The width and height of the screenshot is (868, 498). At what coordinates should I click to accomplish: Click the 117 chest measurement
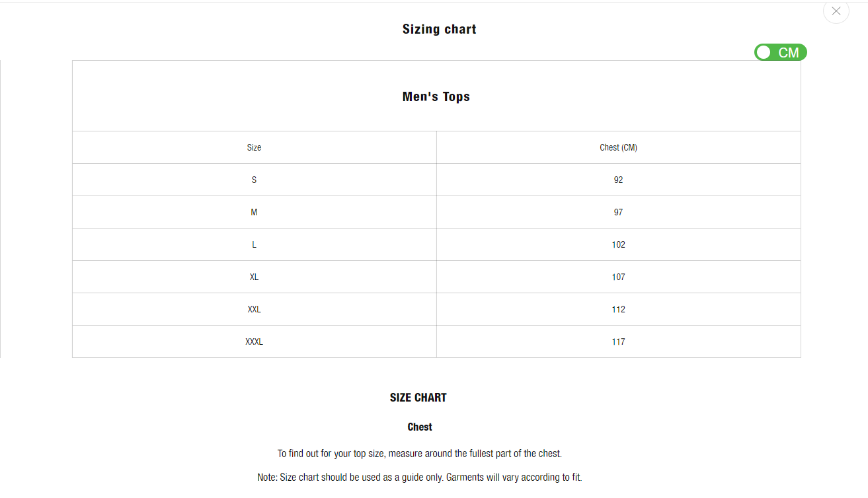pyautogui.click(x=618, y=341)
